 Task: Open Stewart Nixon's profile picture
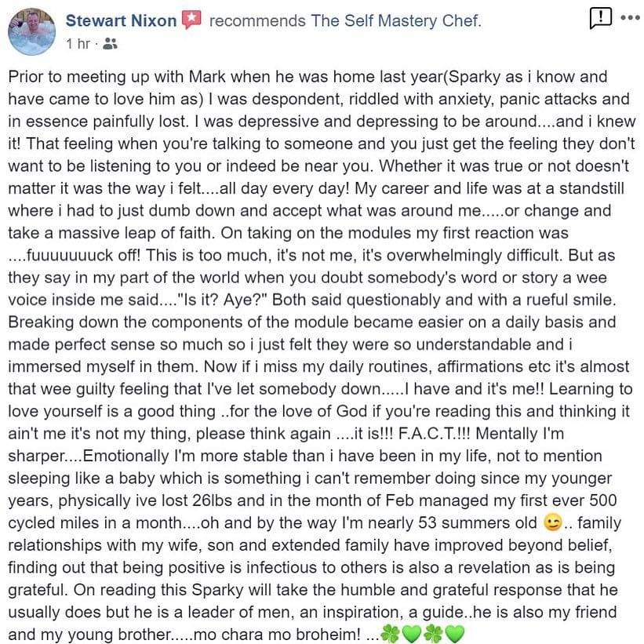[x=32, y=31]
